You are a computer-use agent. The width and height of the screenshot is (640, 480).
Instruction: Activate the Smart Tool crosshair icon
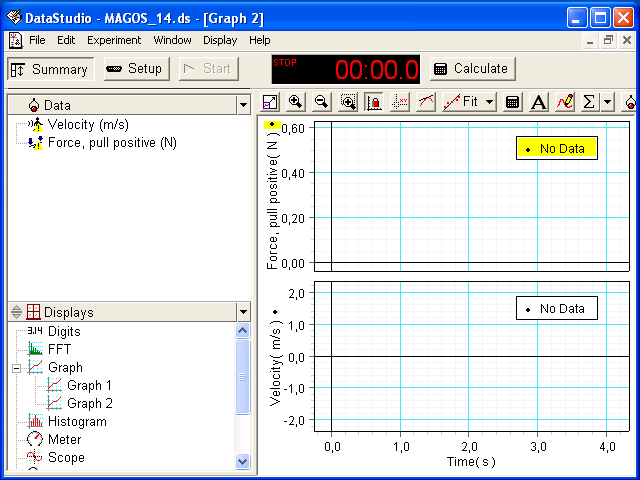coord(400,102)
